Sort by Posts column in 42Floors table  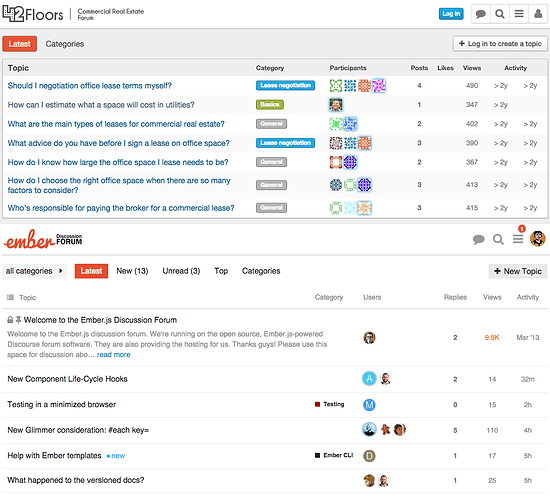[419, 68]
